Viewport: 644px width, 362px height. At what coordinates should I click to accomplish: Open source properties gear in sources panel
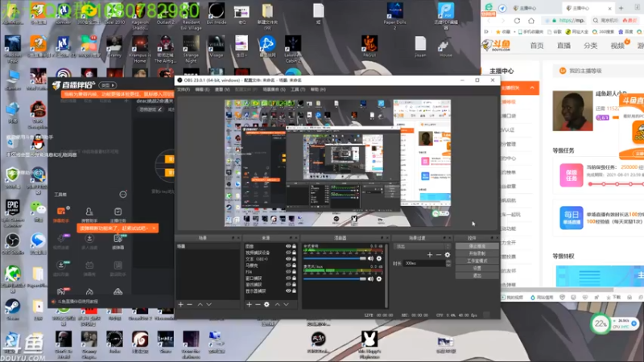(266, 305)
